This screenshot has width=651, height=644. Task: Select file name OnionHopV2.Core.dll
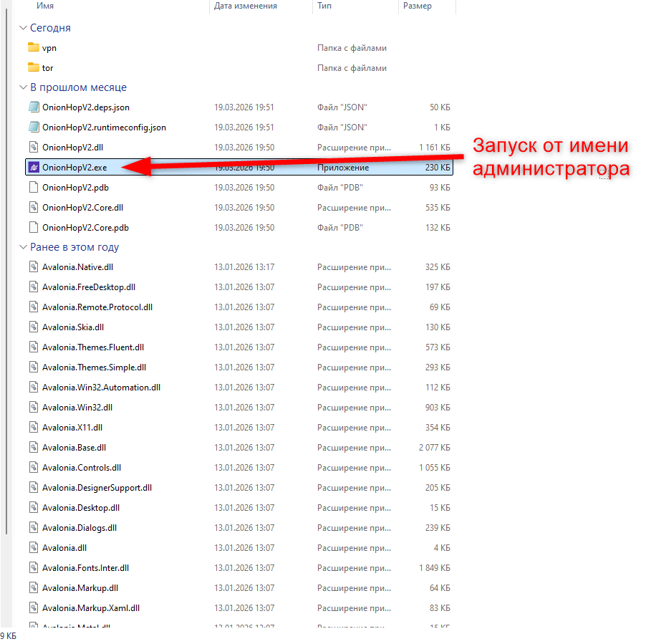[82, 208]
